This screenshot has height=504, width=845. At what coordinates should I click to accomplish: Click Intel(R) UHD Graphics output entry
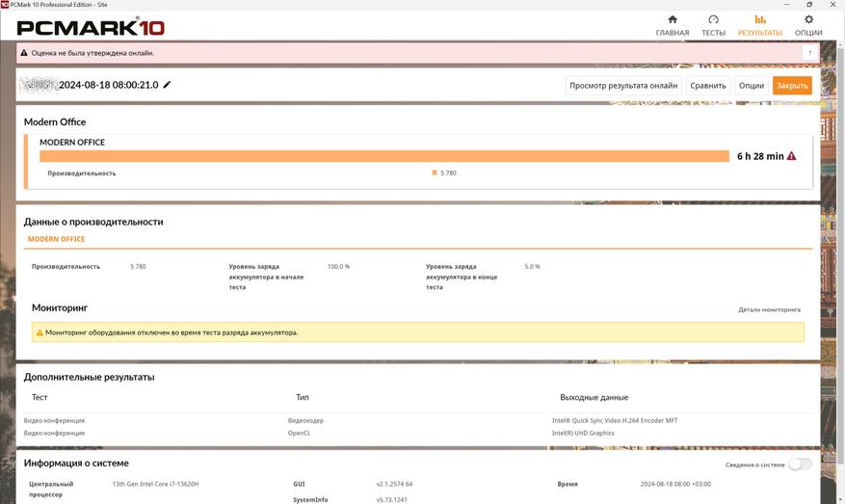(583, 433)
